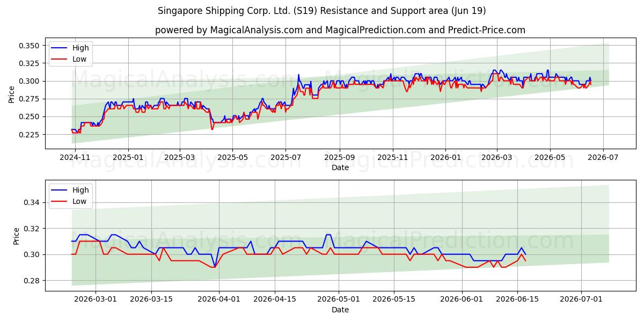Click the '2025-05' date tick label
The width and height of the screenshot is (644, 322).
[x=232, y=157]
